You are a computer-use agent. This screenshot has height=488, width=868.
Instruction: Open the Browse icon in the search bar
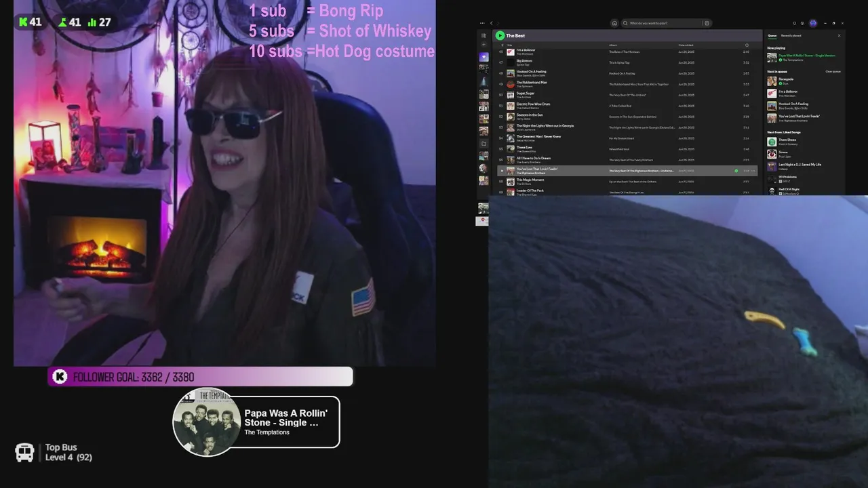coord(707,23)
